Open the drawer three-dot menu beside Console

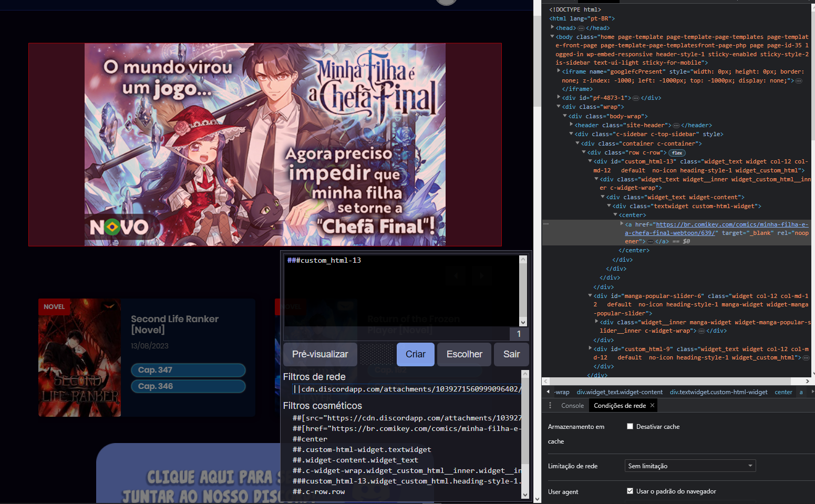click(x=550, y=405)
